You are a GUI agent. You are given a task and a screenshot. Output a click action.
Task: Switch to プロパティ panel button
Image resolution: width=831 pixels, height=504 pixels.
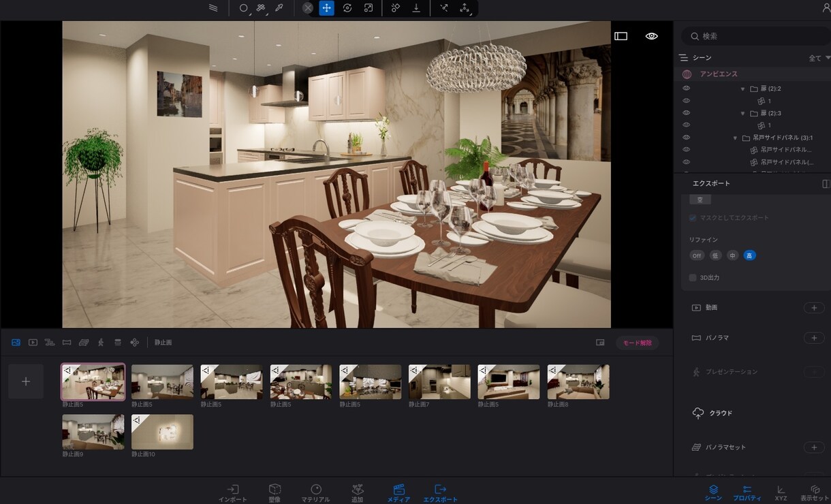tap(747, 493)
